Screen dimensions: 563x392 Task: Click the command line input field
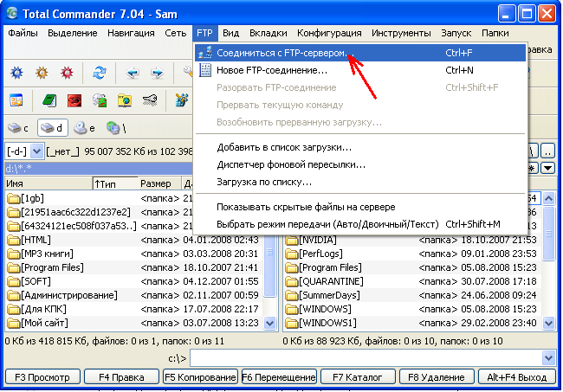click(x=364, y=357)
